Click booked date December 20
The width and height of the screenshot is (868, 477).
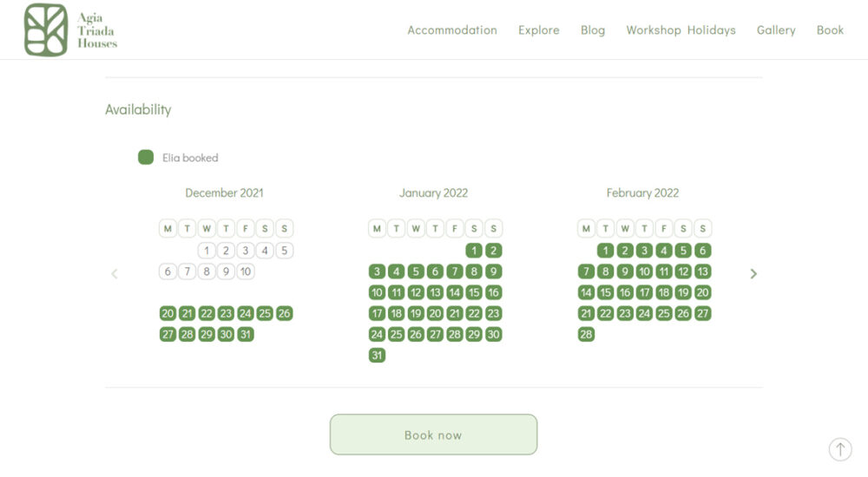(168, 313)
